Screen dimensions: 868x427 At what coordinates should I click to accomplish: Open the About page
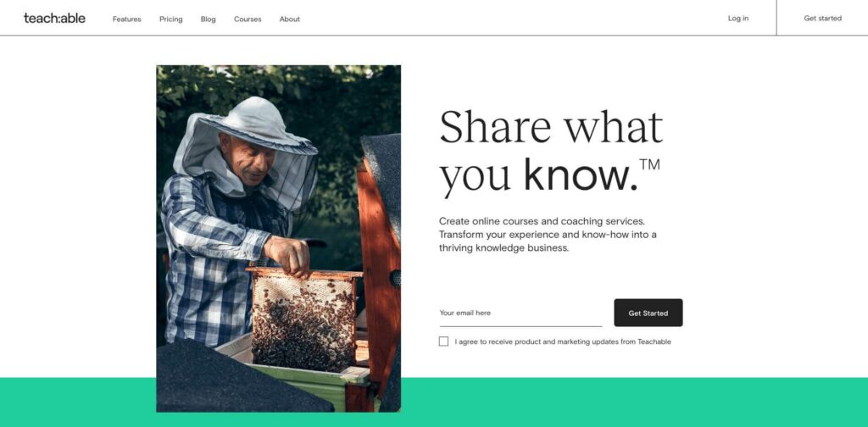tap(290, 19)
